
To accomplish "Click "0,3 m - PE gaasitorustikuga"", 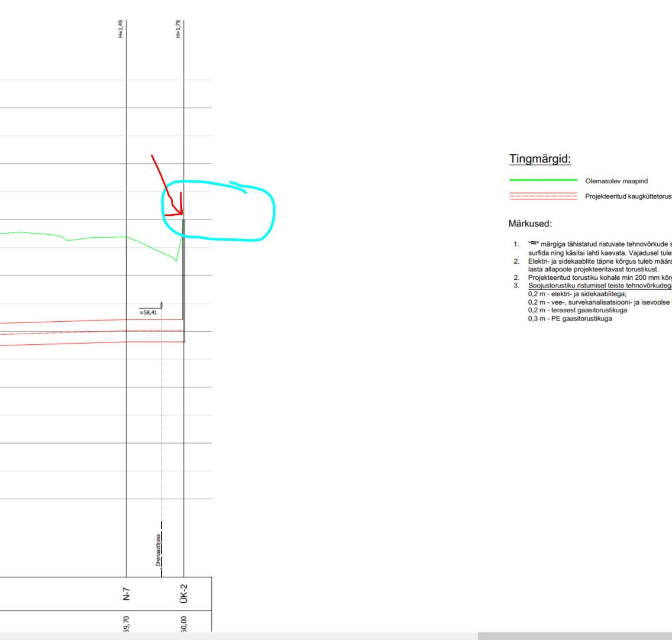I will click(x=570, y=318).
